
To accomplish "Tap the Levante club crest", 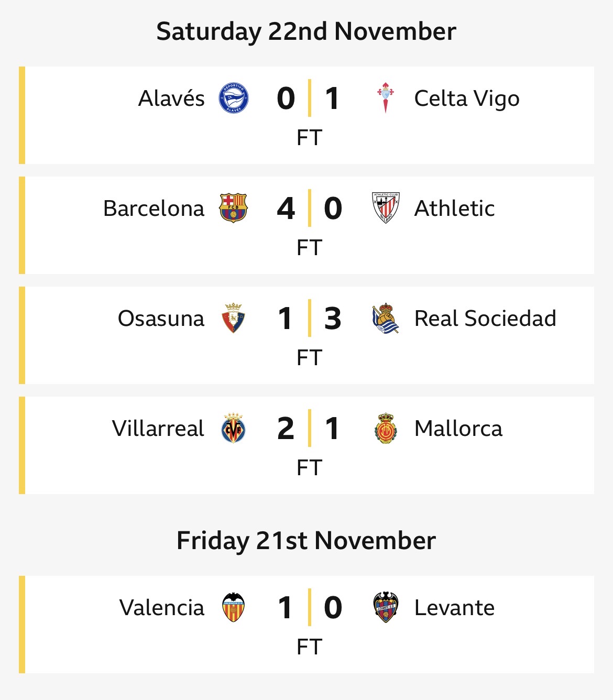I will click(386, 607).
